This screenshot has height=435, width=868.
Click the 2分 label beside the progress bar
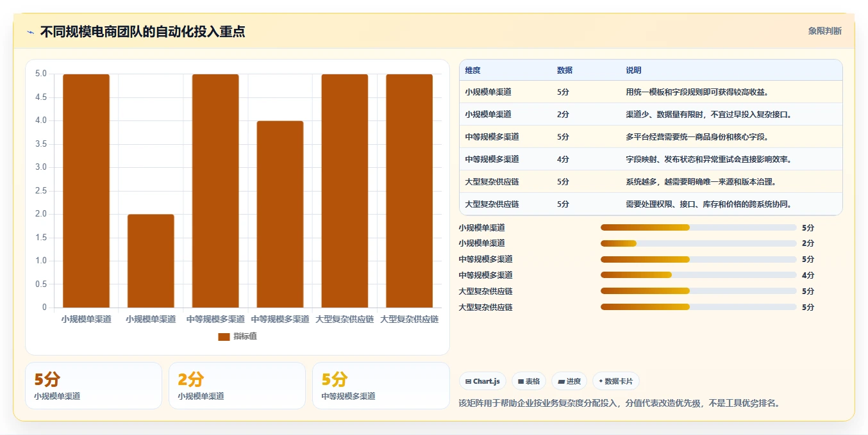(x=808, y=243)
